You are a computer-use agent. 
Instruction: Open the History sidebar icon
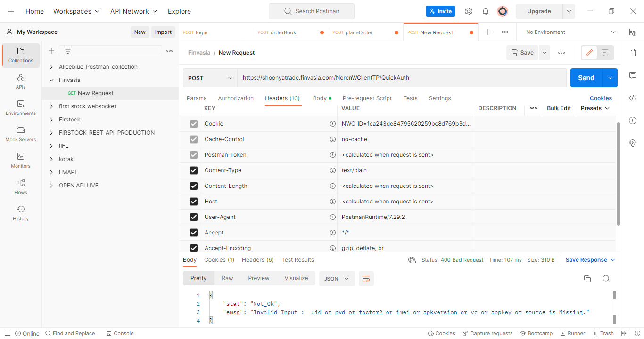click(21, 213)
